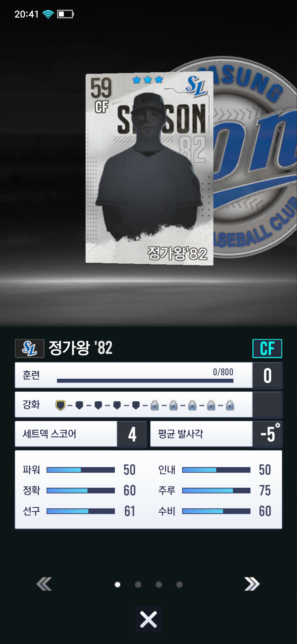Tap the last locked enhancement padlock
Viewport: 297px width, 644px height.
[x=230, y=405]
